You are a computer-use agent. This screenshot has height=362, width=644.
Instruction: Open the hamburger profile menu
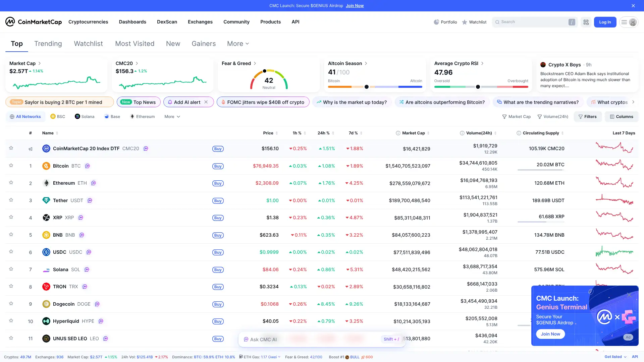[x=629, y=22]
